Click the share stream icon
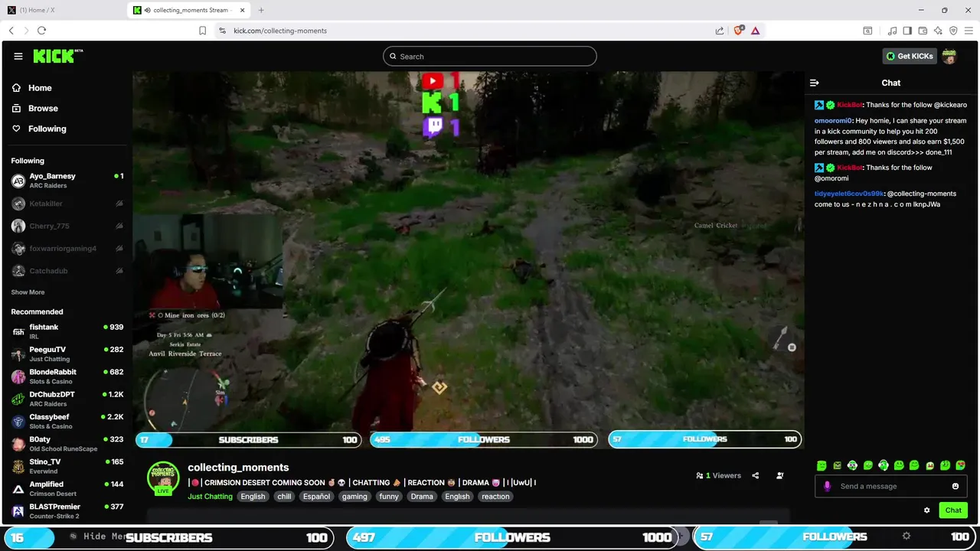This screenshot has height=551, width=980. 756,475
